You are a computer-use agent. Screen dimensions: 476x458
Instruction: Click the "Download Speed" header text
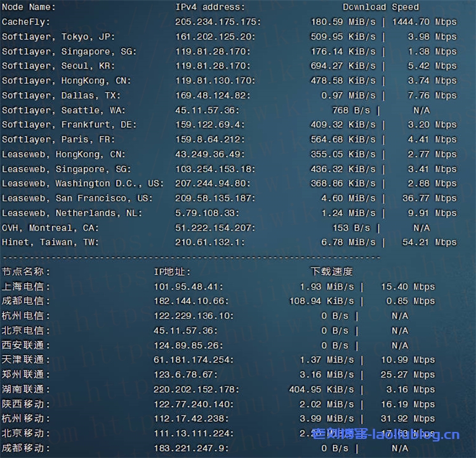click(381, 7)
